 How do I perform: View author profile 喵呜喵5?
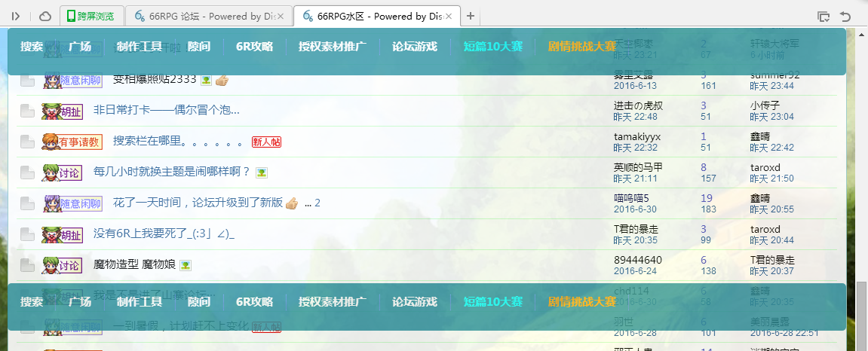pyautogui.click(x=631, y=198)
